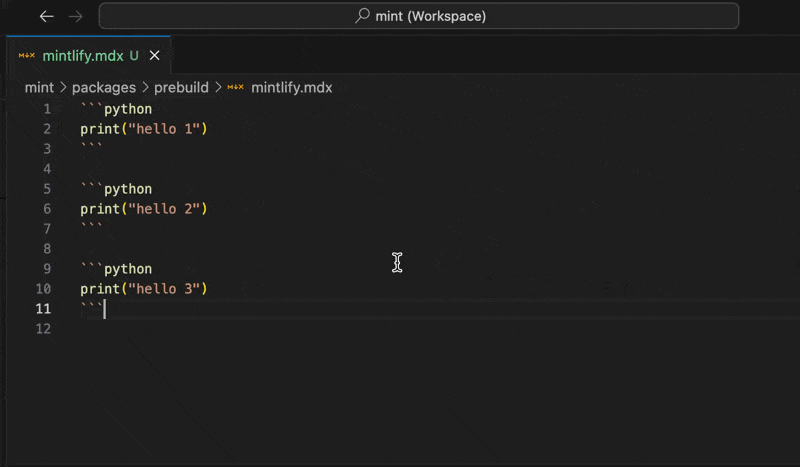Click the Go Back arrow
800x467 pixels.
pos(46,16)
